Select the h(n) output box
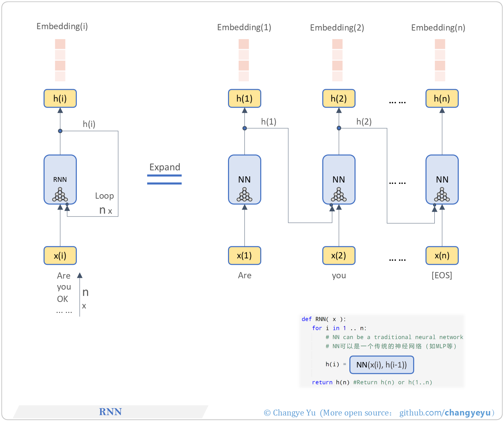The width and height of the screenshot is (504, 421). pos(442,98)
